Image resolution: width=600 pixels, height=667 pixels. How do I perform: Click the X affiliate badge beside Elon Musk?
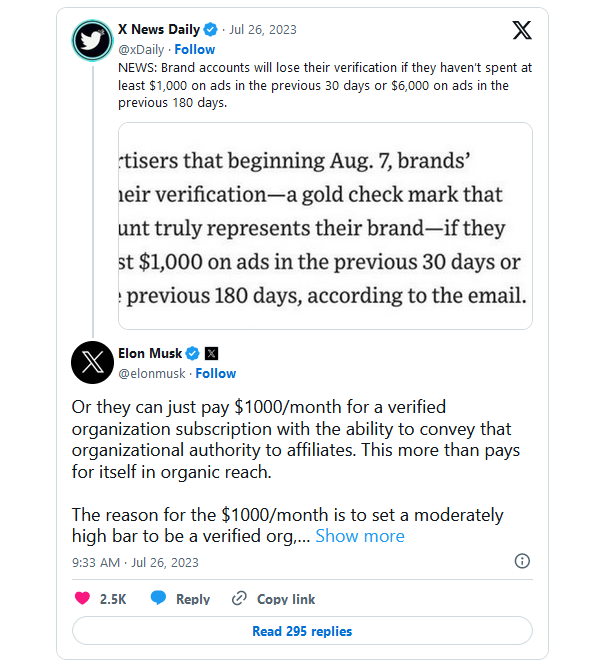tap(211, 353)
